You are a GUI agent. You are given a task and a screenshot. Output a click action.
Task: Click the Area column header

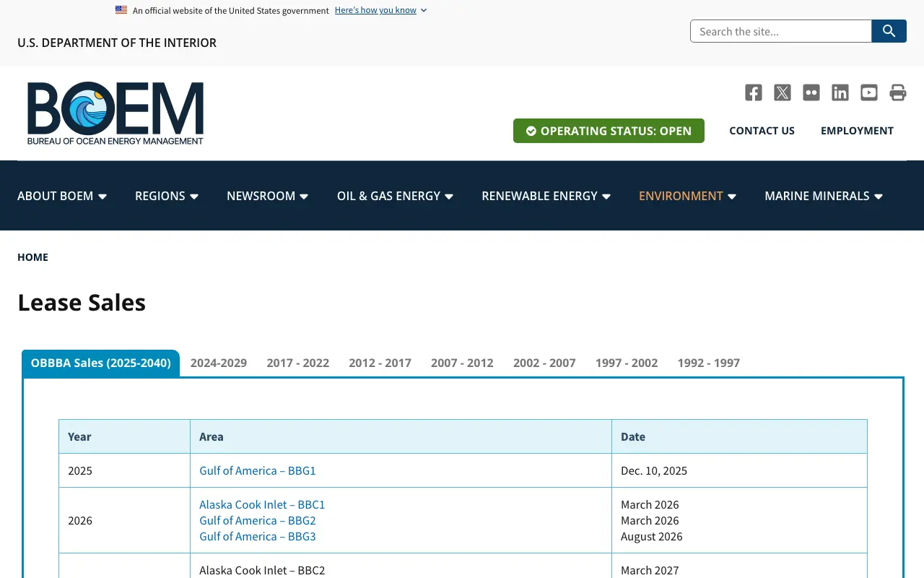click(401, 436)
